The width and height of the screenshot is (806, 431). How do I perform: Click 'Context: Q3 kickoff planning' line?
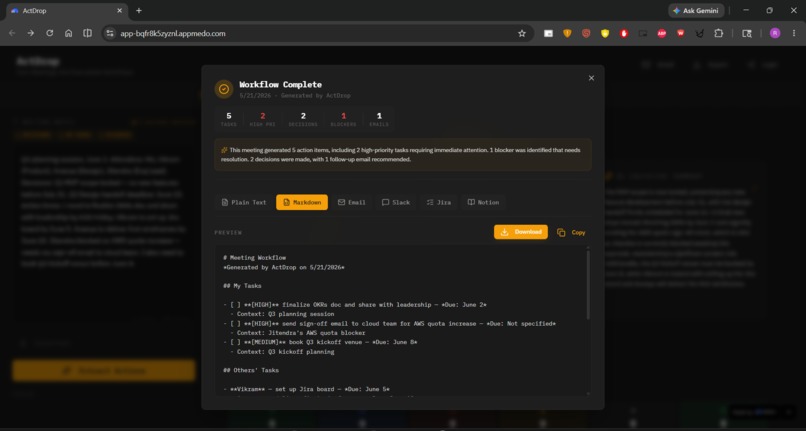tap(282, 352)
